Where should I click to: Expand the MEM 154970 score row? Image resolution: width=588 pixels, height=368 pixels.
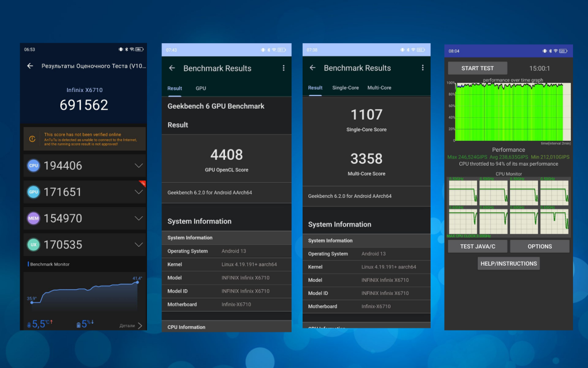(138, 218)
